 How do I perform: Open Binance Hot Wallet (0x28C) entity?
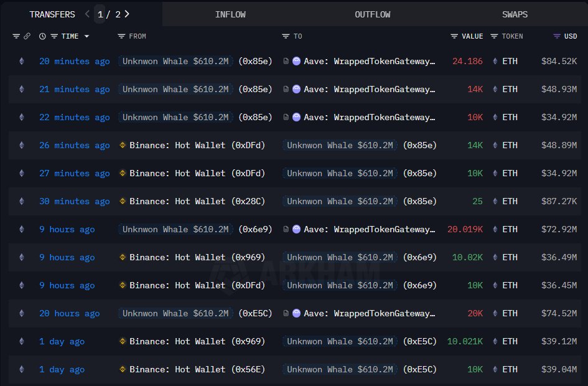197,202
